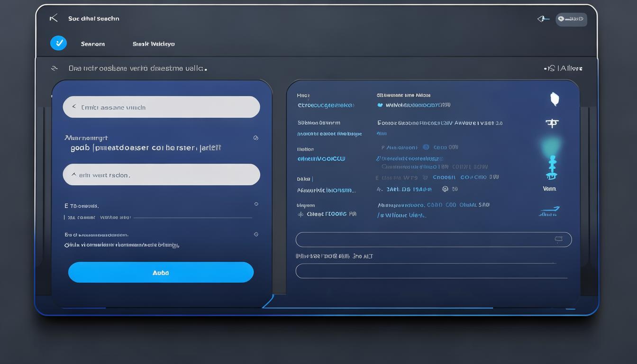The height and width of the screenshot is (364, 637).
Task: Open the Searom tab
Action: tap(93, 44)
